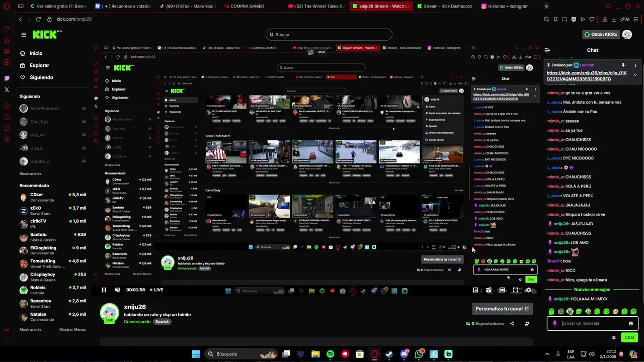644x362 pixels.
Task: Enter fullscreen in the stream player
Action: (515, 290)
